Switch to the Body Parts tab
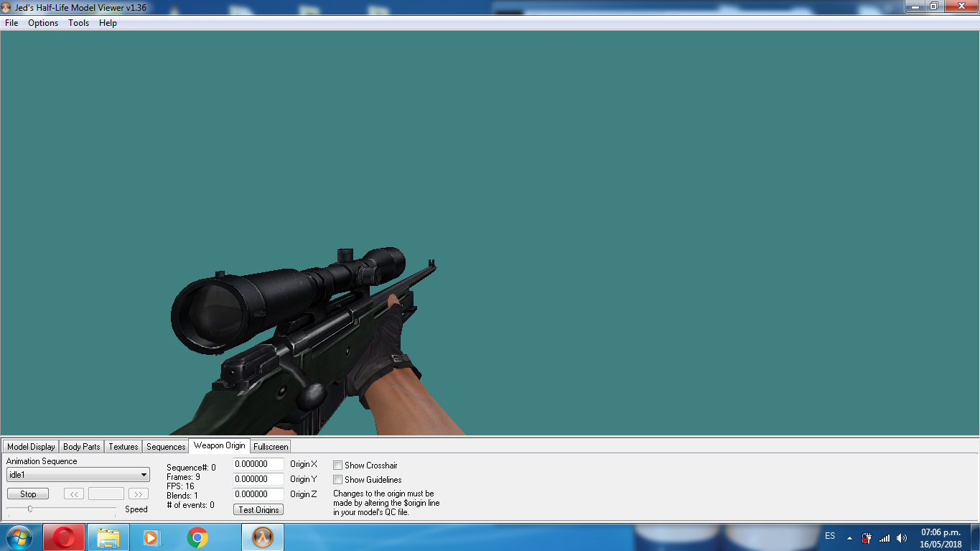980x551 pixels. pyautogui.click(x=82, y=447)
